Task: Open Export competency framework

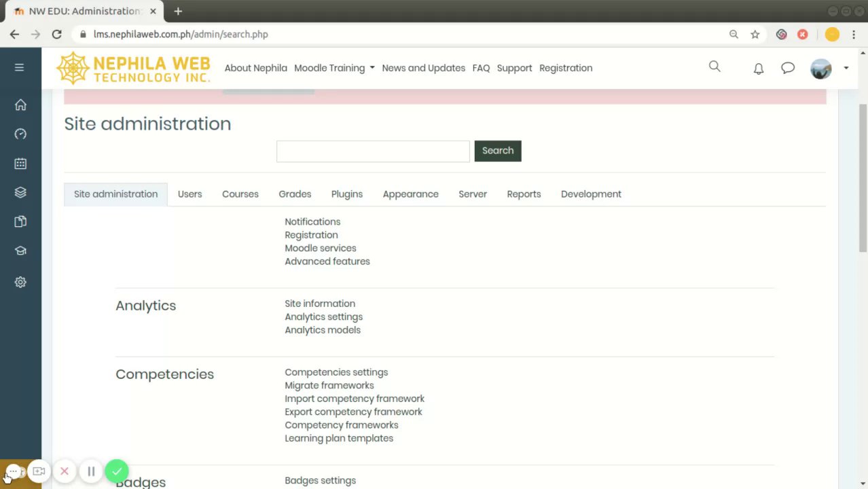Action: pos(353,412)
